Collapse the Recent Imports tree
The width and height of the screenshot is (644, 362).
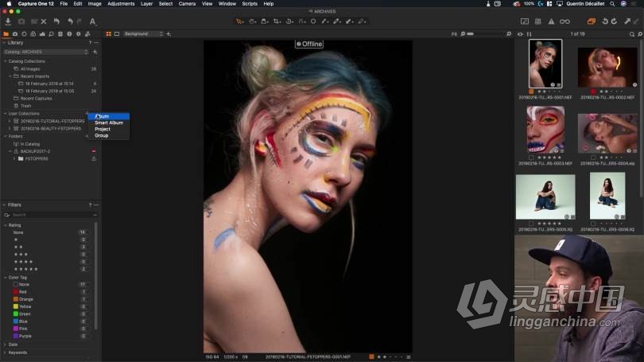[x=10, y=76]
